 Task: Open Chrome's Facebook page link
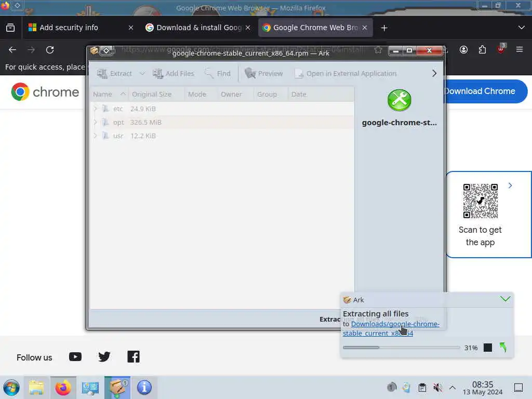134,357
